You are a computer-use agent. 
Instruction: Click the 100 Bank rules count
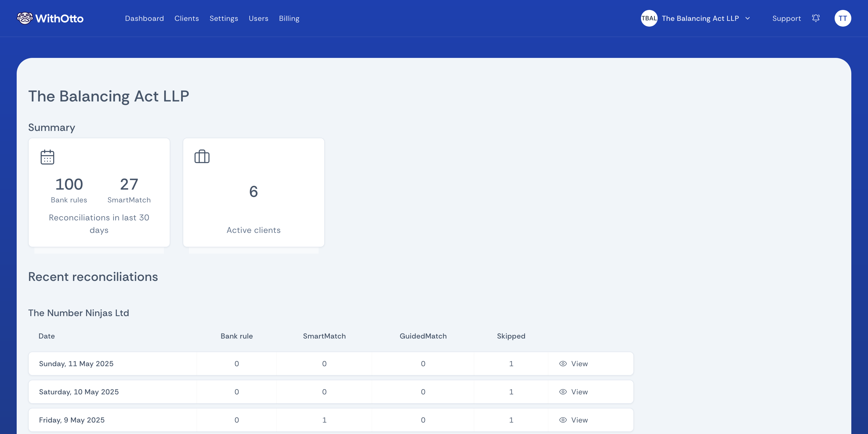coord(69,184)
